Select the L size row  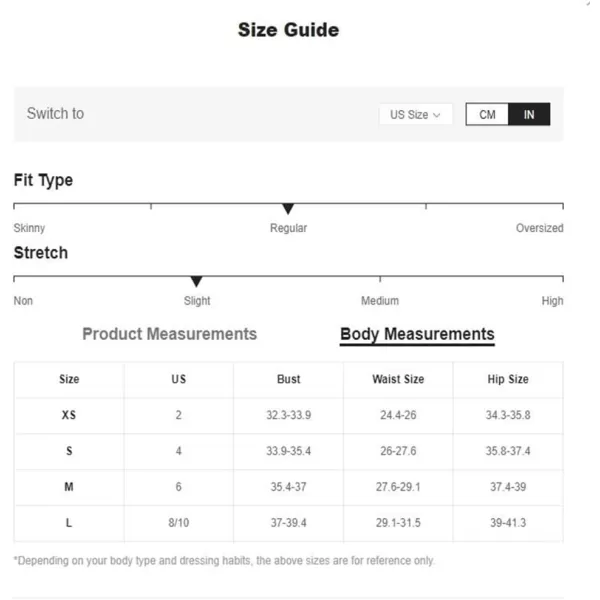click(x=288, y=523)
